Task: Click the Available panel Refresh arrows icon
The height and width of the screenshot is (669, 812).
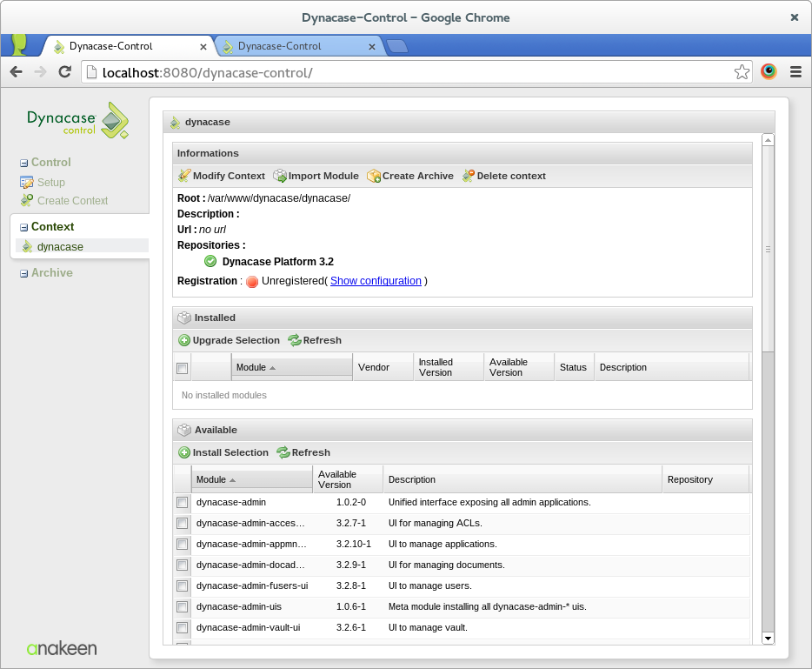Action: (x=283, y=452)
